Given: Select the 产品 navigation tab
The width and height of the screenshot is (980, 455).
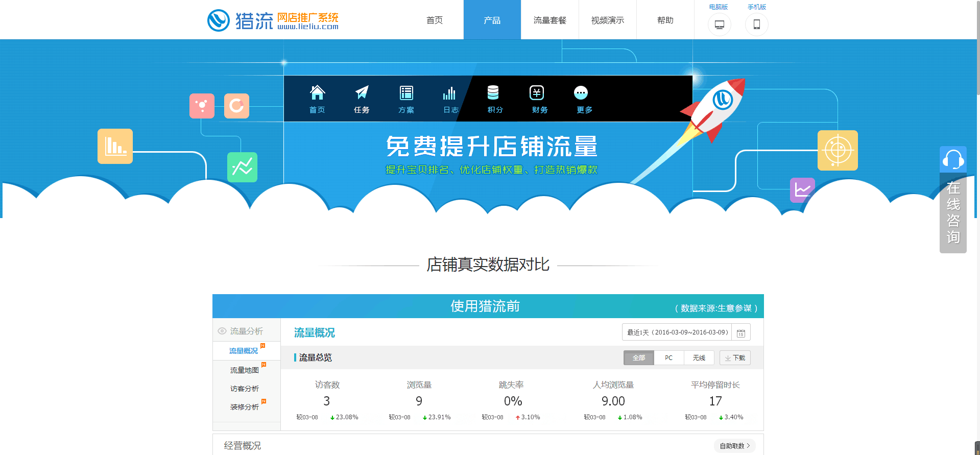Looking at the screenshot, I should [x=492, y=20].
